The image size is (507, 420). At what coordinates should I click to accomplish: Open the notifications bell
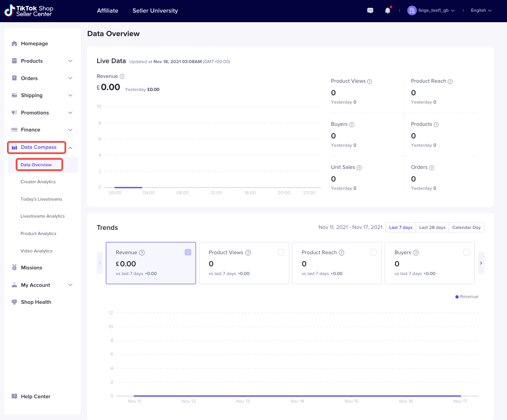point(387,10)
